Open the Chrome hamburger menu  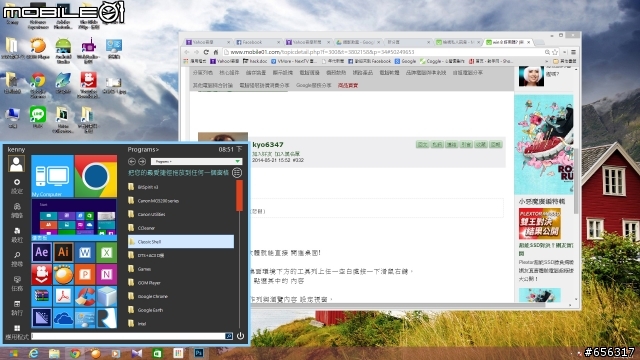(573, 52)
